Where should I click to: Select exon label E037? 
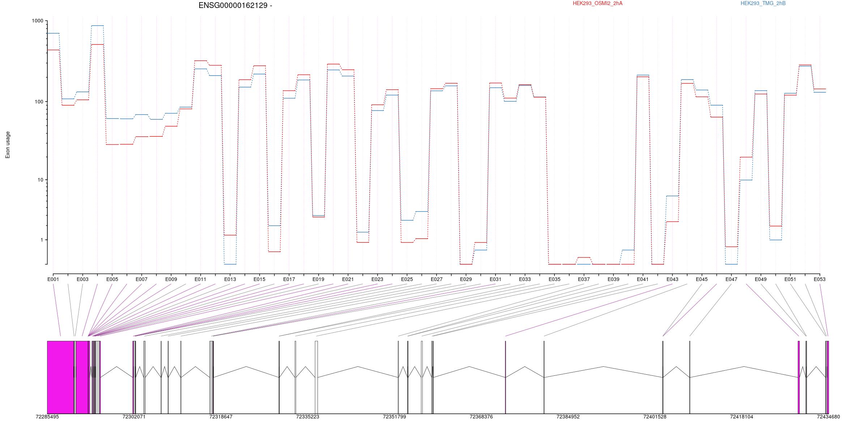point(584,279)
